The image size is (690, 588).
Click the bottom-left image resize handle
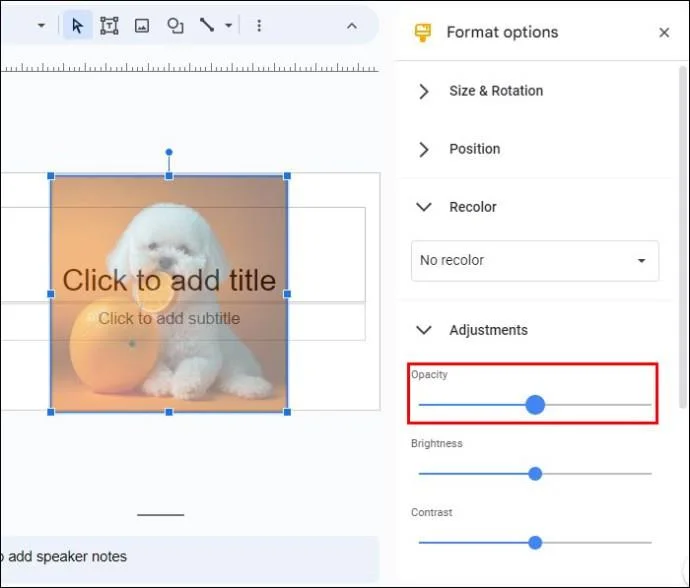tap(51, 412)
